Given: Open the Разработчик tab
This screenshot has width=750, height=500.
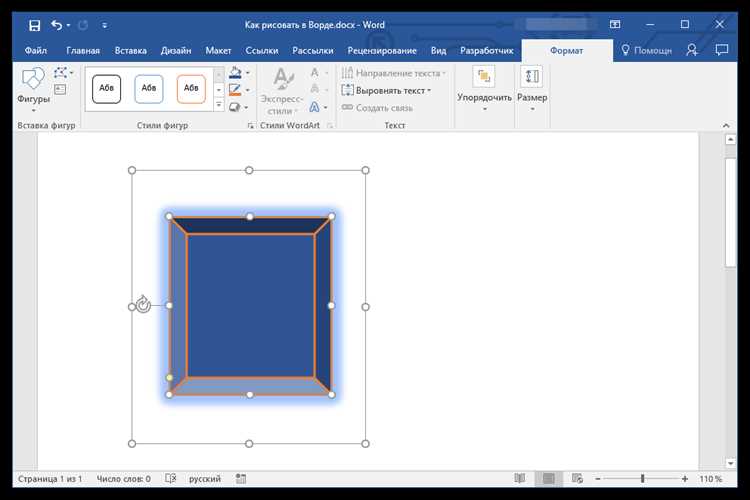Looking at the screenshot, I should point(486,50).
